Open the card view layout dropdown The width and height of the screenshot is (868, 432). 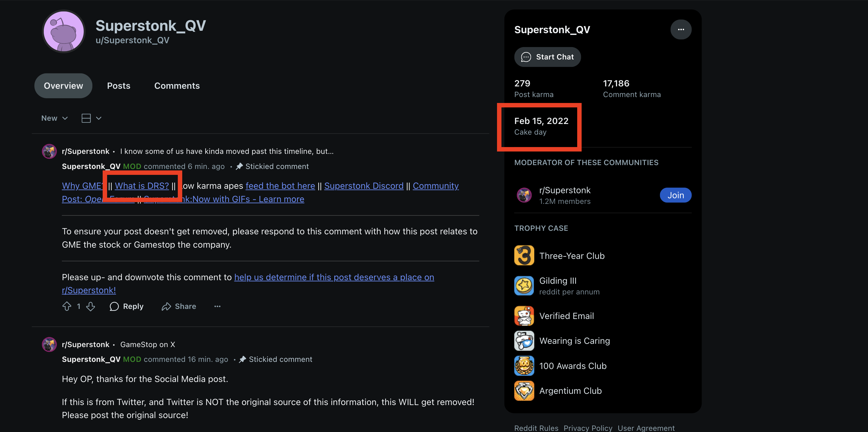click(x=91, y=118)
